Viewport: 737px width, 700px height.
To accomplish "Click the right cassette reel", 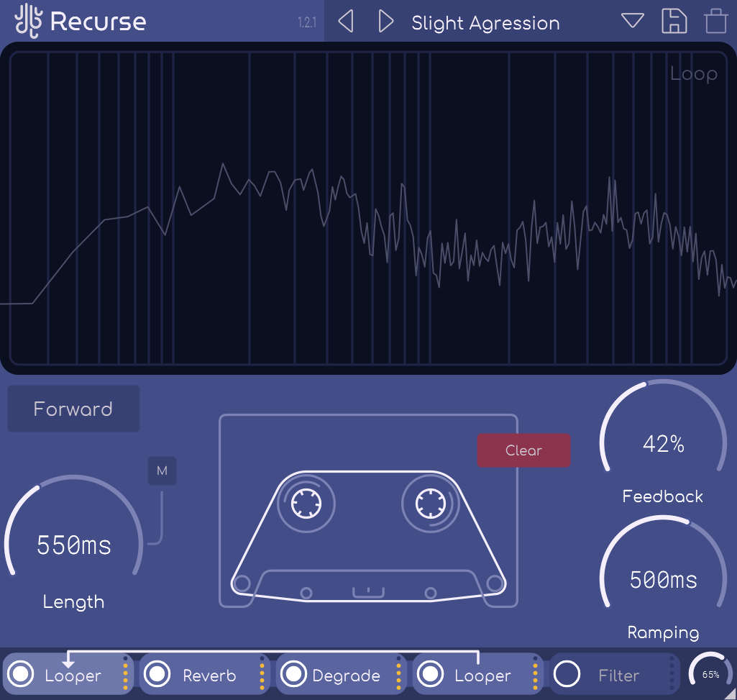I will (x=430, y=504).
